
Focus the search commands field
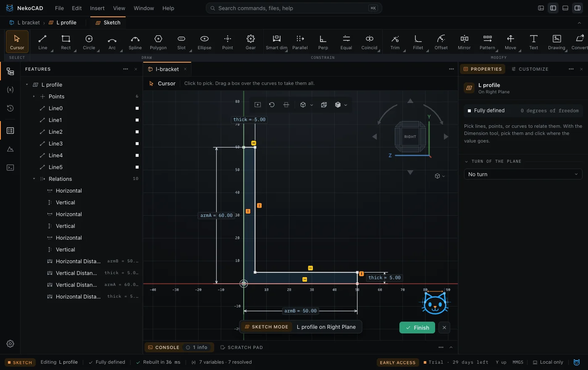tap(294, 8)
